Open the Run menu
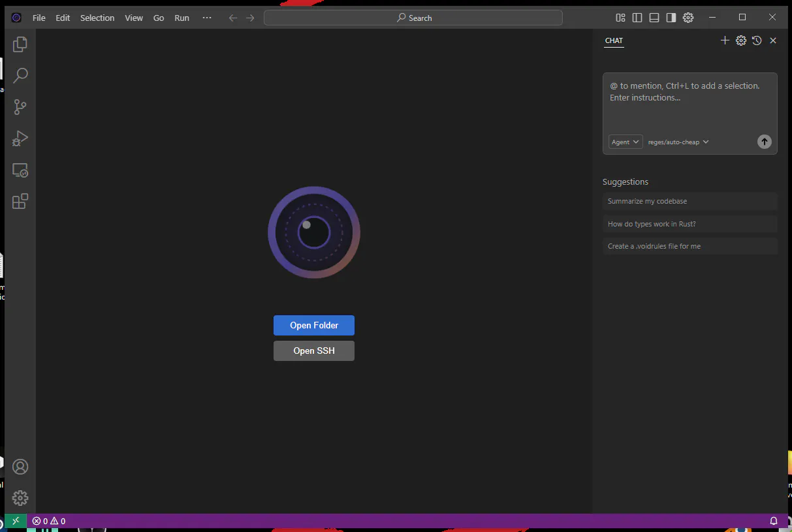The width and height of the screenshot is (792, 532). [x=182, y=18]
